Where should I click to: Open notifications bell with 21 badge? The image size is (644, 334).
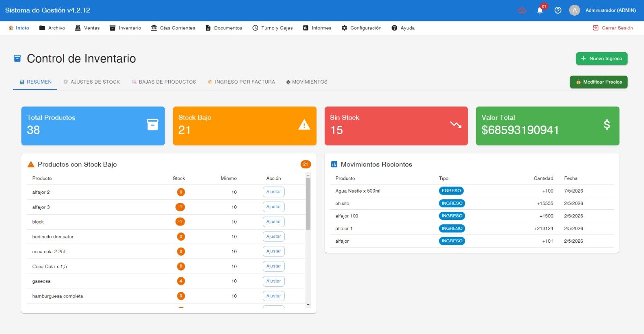[x=540, y=10]
